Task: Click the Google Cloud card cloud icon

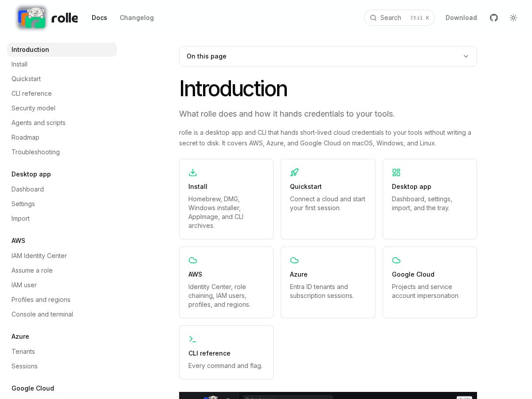Action: point(396,260)
